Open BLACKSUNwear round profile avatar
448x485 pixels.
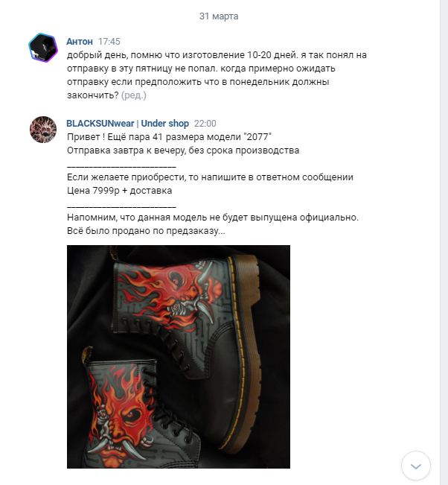(x=43, y=130)
